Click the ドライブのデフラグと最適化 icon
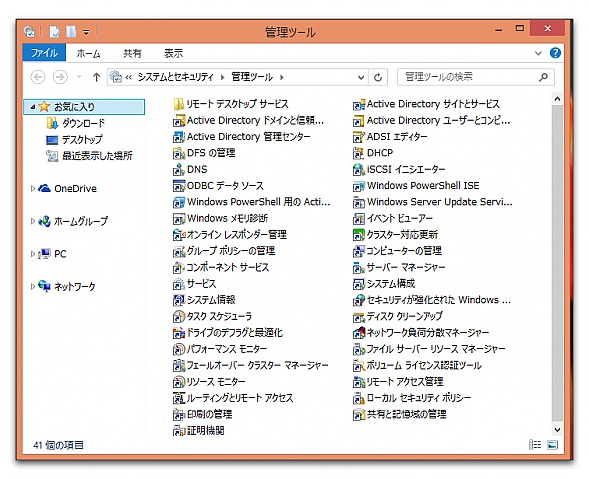The width and height of the screenshot is (589, 479). (x=179, y=333)
